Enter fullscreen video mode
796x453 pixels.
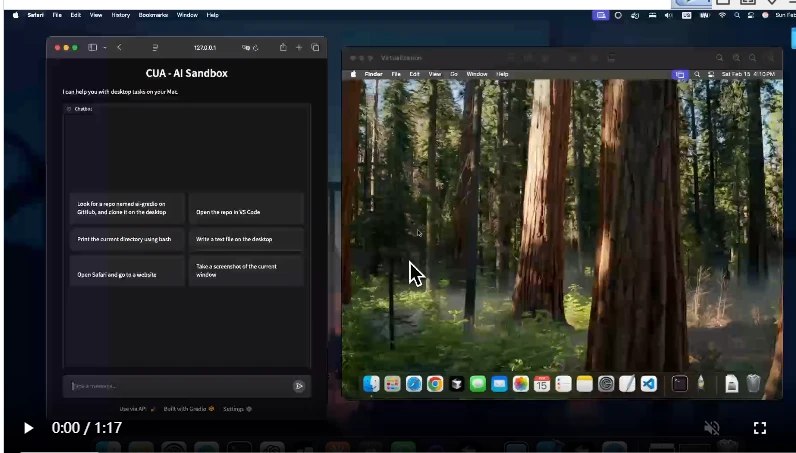click(x=759, y=428)
